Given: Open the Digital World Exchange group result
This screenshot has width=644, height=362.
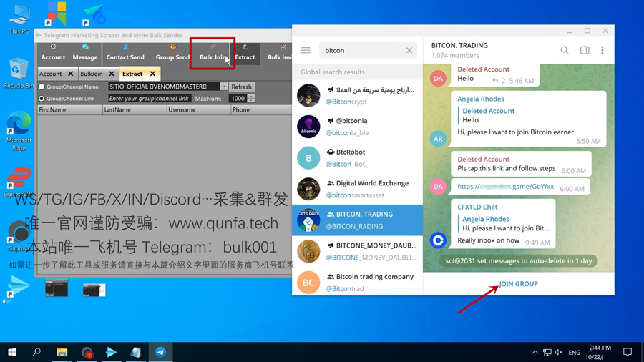Looking at the screenshot, I should (357, 189).
